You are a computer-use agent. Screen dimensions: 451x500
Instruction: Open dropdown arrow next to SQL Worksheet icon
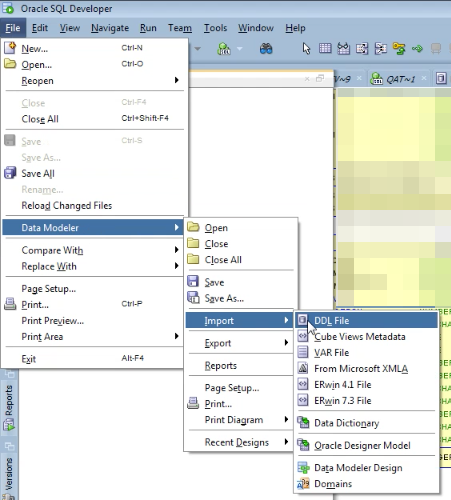pyautogui.click(x=239, y=49)
